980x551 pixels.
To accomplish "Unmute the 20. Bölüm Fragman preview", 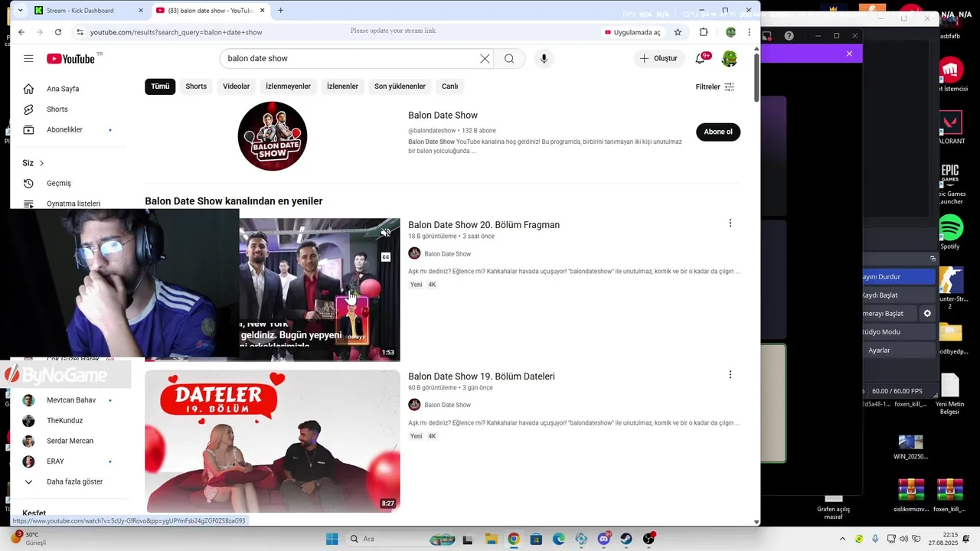I will 386,233.
